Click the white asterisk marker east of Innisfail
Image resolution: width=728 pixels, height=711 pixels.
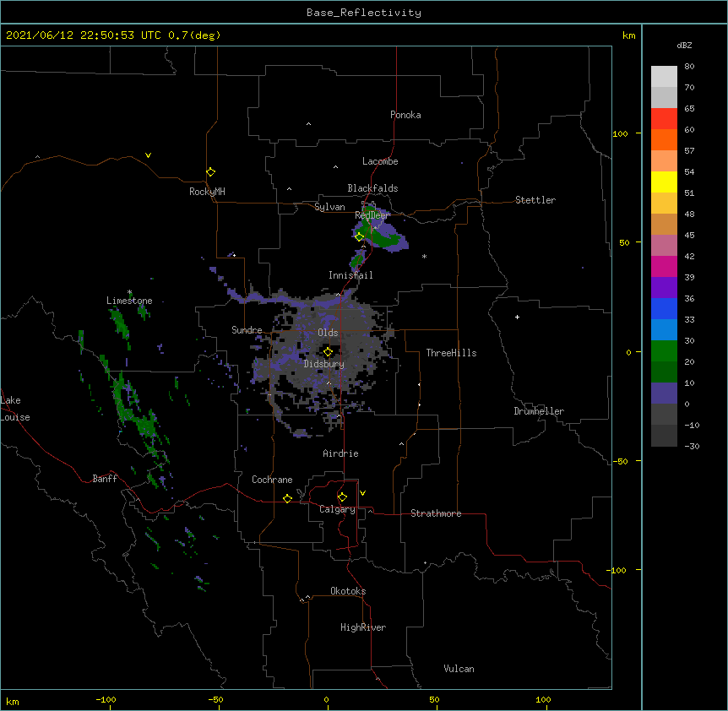[424, 256]
